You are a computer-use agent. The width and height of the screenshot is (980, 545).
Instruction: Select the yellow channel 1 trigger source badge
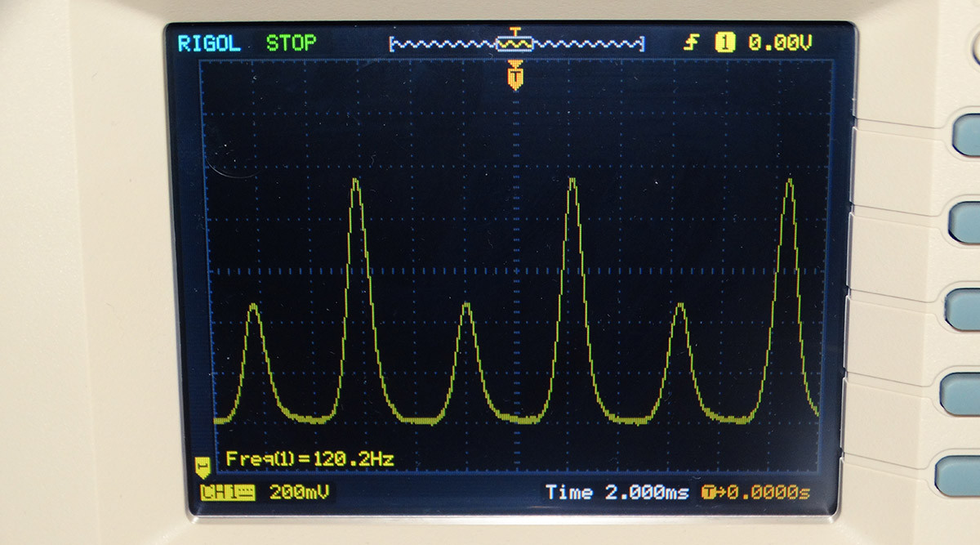(x=724, y=43)
